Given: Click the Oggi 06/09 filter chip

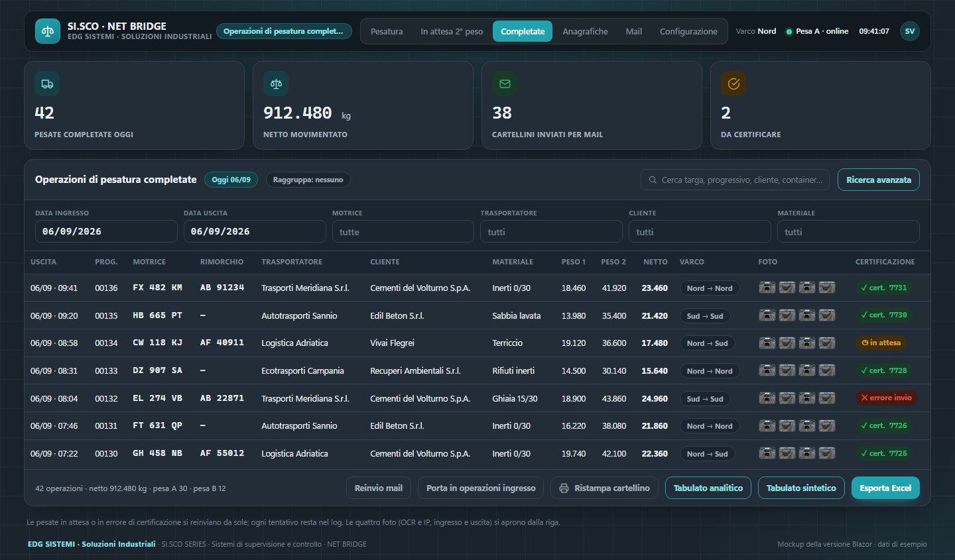Looking at the screenshot, I should 231,180.
